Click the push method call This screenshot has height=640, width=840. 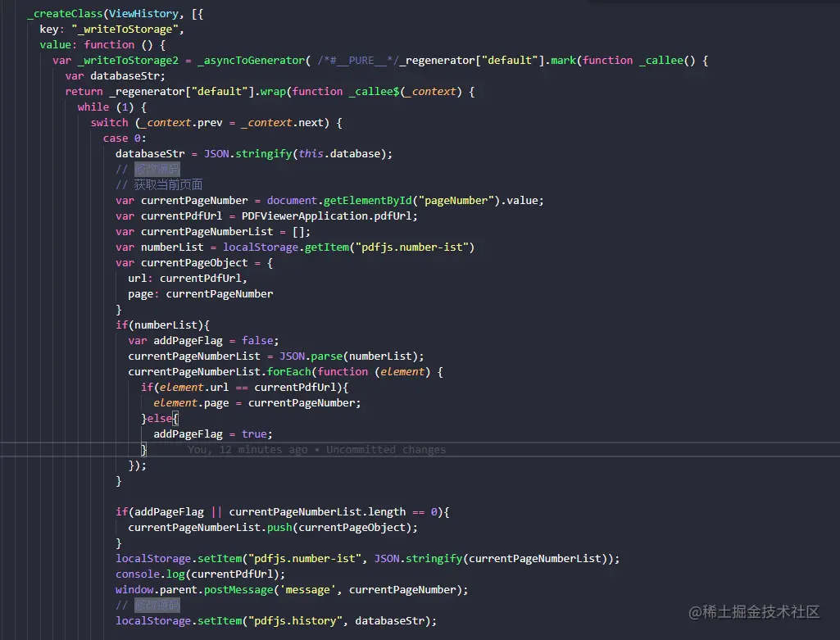click(x=279, y=527)
